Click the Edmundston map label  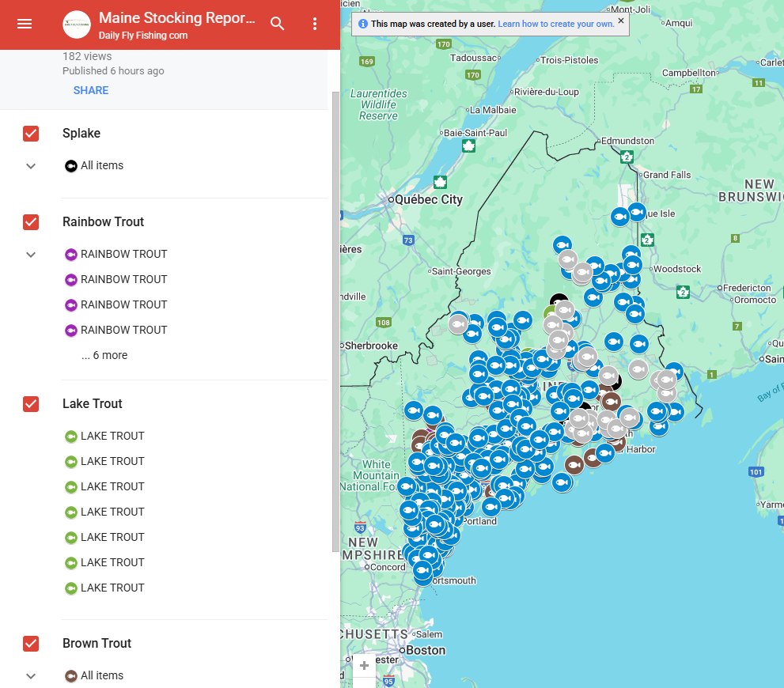(627, 141)
